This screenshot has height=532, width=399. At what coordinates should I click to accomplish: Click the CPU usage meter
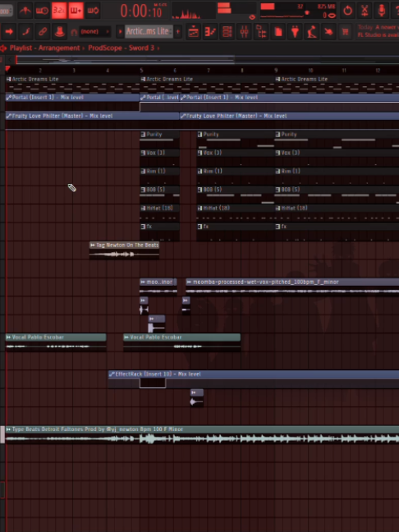tap(282, 11)
